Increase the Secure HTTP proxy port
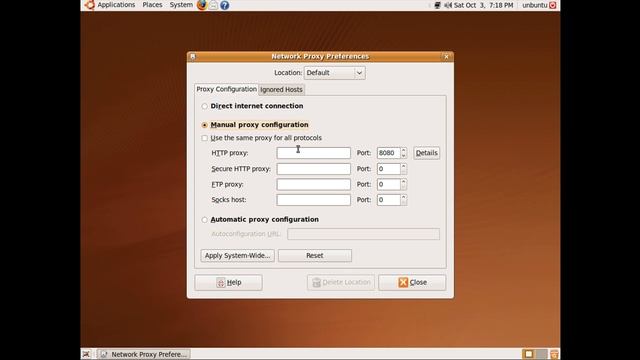Viewport: 640px width, 360px height. coord(403,166)
